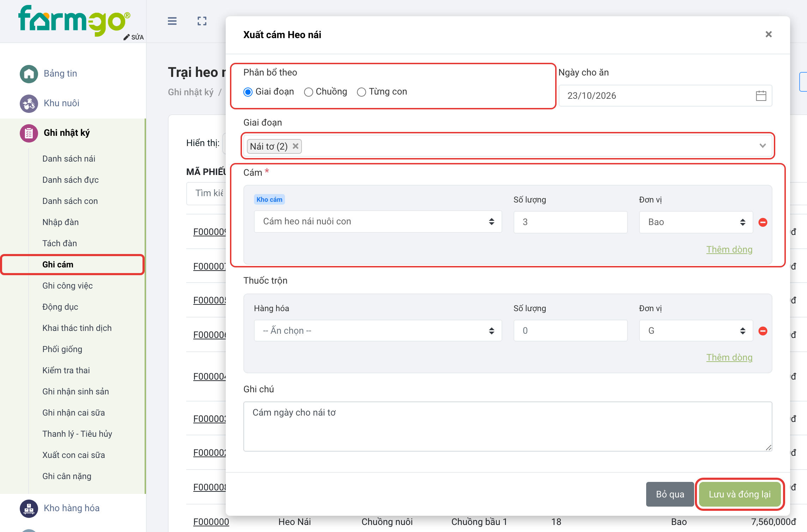Open voucher link F000000
The width and height of the screenshot is (807, 532).
click(x=211, y=522)
